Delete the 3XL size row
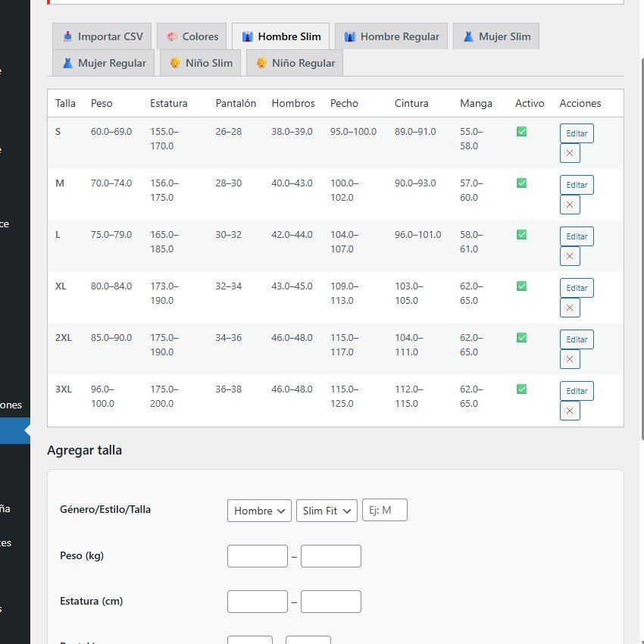Viewport: 644px width, 644px height. tap(570, 411)
